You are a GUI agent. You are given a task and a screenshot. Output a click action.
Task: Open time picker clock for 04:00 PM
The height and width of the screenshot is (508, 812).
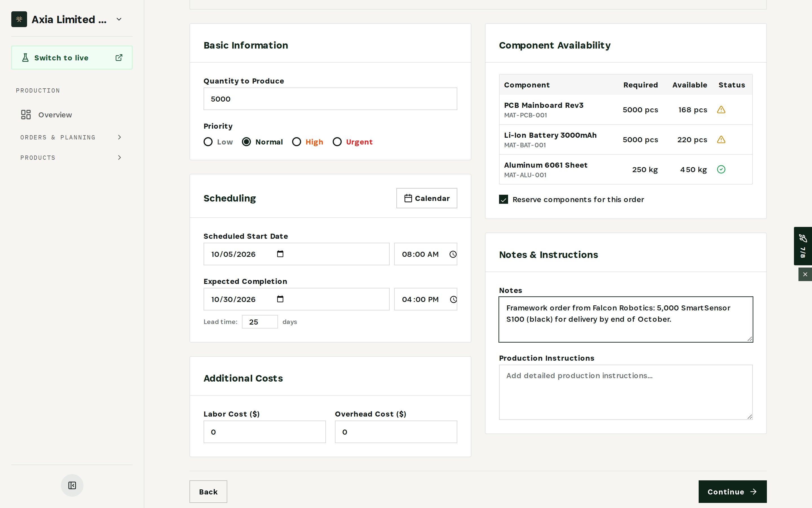pyautogui.click(x=453, y=299)
